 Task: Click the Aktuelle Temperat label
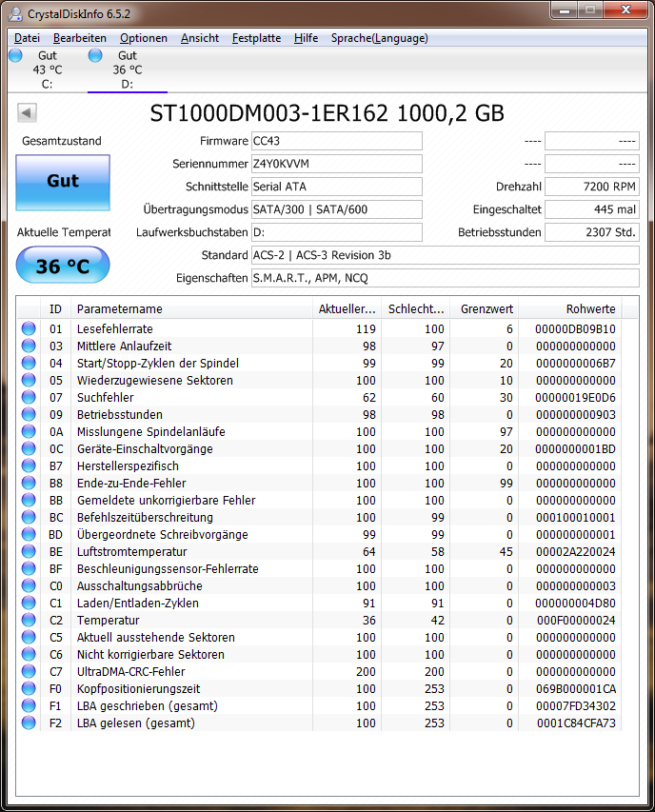(x=64, y=232)
